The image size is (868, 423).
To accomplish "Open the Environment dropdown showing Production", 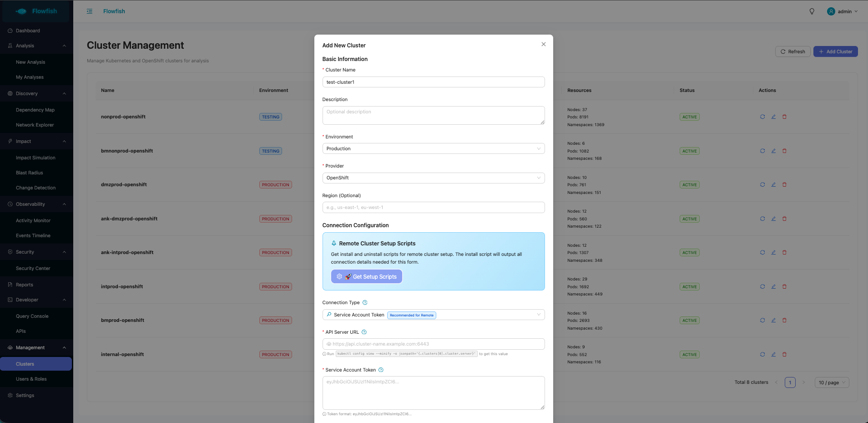I will (434, 148).
